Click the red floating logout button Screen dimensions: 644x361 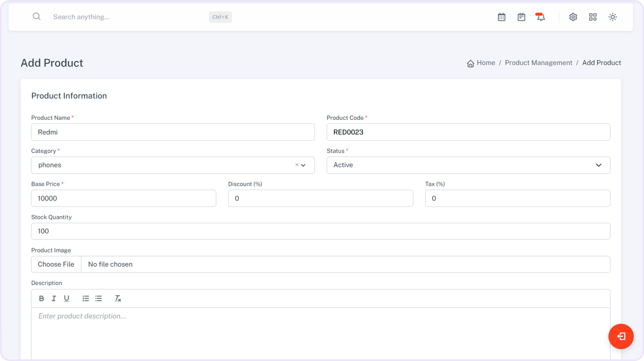621,336
